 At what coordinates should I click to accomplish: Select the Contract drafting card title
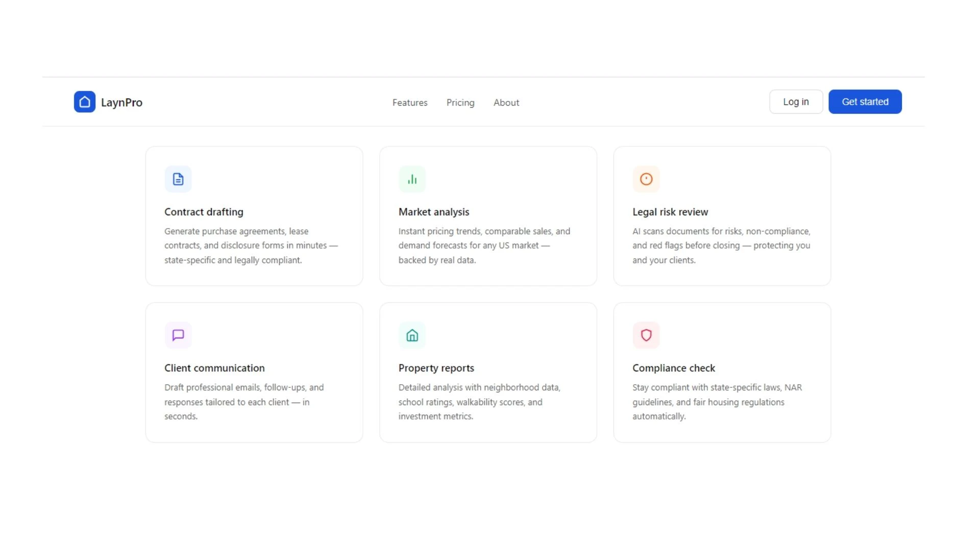pyautogui.click(x=204, y=212)
